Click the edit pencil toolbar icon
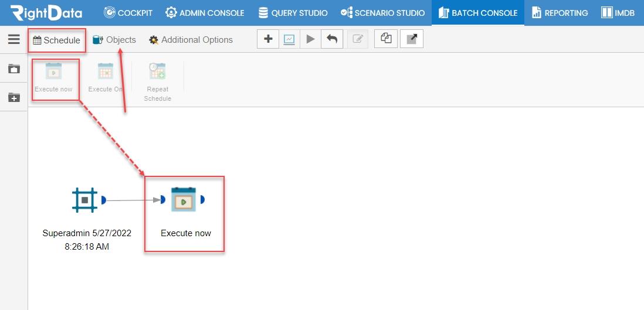Screen dimensions: 644x310 tap(358, 39)
